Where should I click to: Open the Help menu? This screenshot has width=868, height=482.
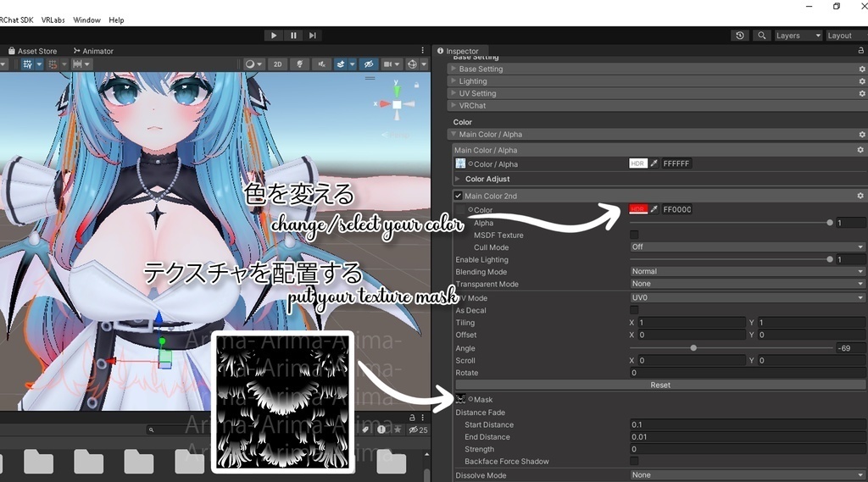[116, 20]
